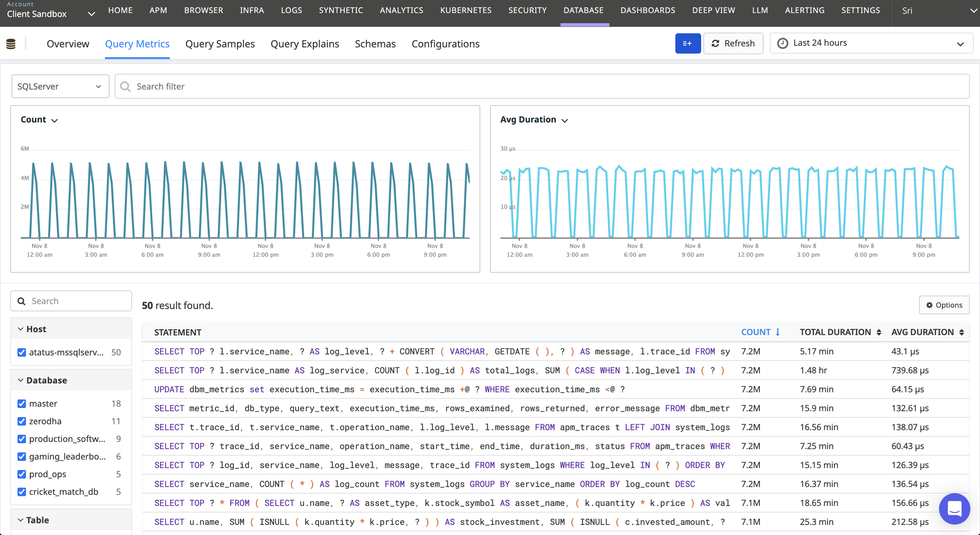980x535 pixels.
Task: Toggle cricket_match_db checkbox
Action: point(22,492)
